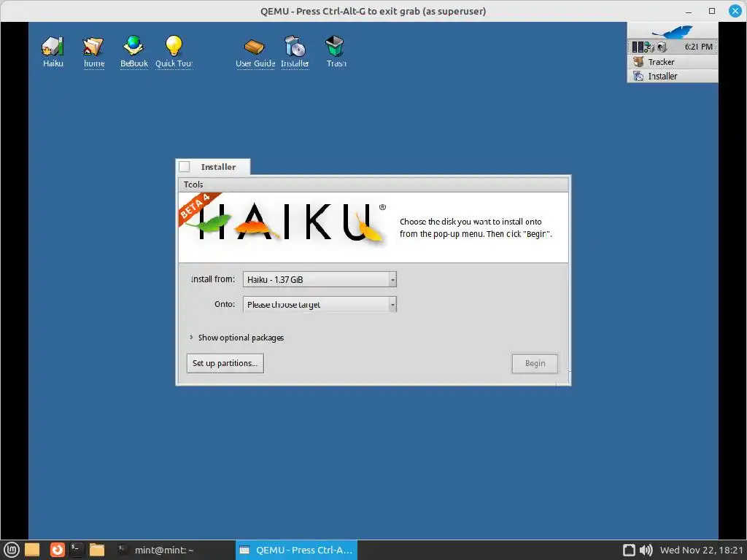Screen dimensions: 747x560
Task: Maximize the QEMU window
Action: click(712, 11)
